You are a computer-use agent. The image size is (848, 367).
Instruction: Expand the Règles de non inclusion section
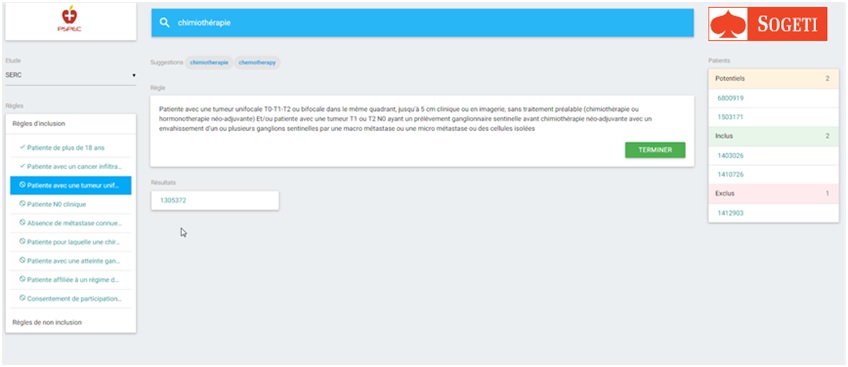coord(70,322)
